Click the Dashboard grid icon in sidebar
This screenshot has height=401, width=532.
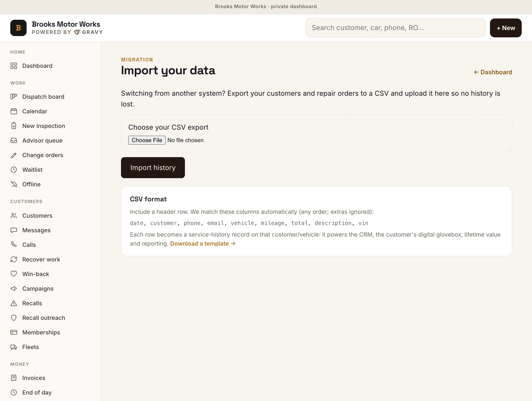pyautogui.click(x=14, y=66)
